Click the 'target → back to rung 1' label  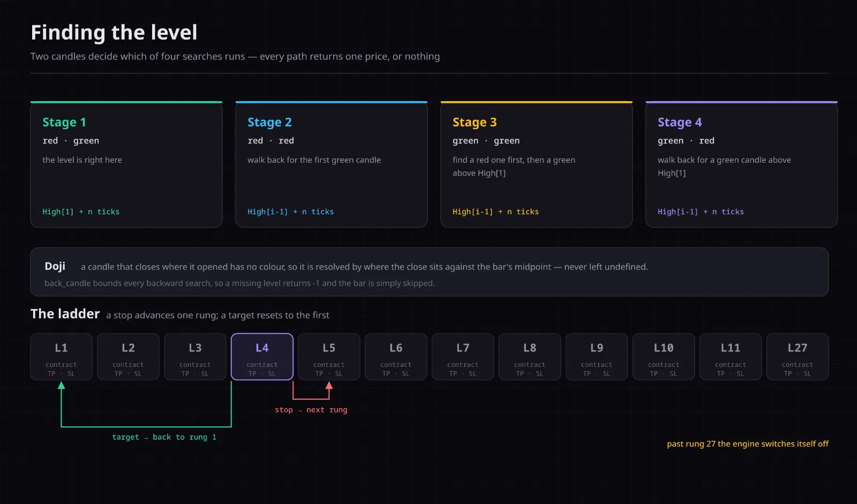tap(164, 437)
